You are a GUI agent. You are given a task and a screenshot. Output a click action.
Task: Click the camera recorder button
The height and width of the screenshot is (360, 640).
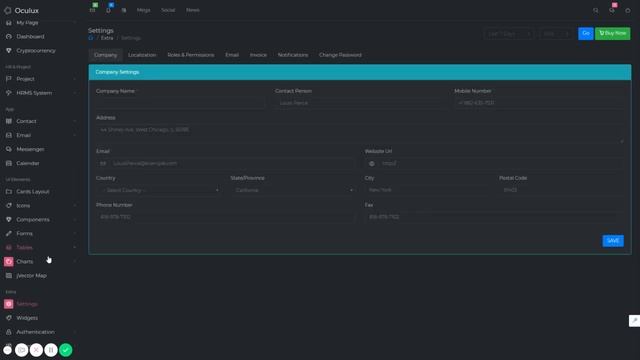click(21, 350)
